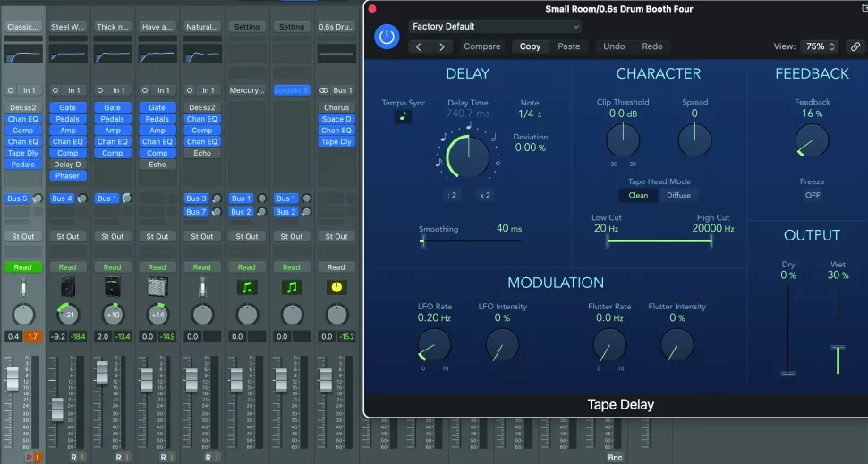Open the Factory Default preset dropdown

(x=495, y=27)
